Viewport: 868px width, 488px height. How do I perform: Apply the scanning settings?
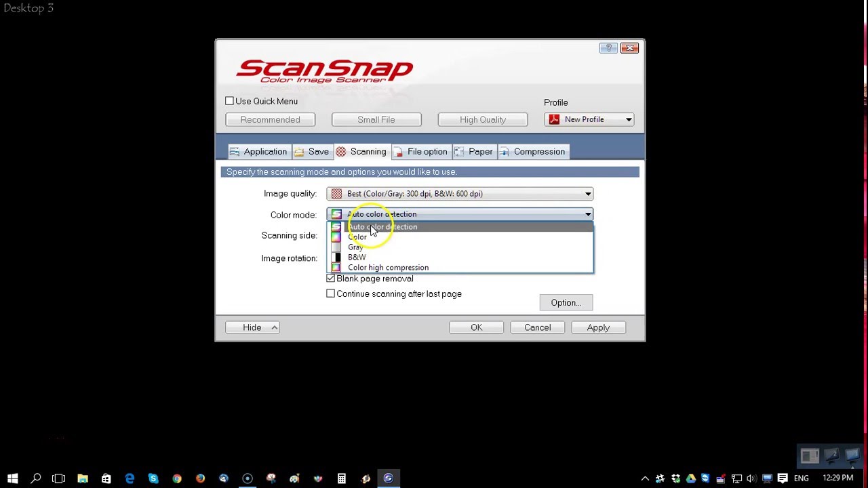pos(598,328)
